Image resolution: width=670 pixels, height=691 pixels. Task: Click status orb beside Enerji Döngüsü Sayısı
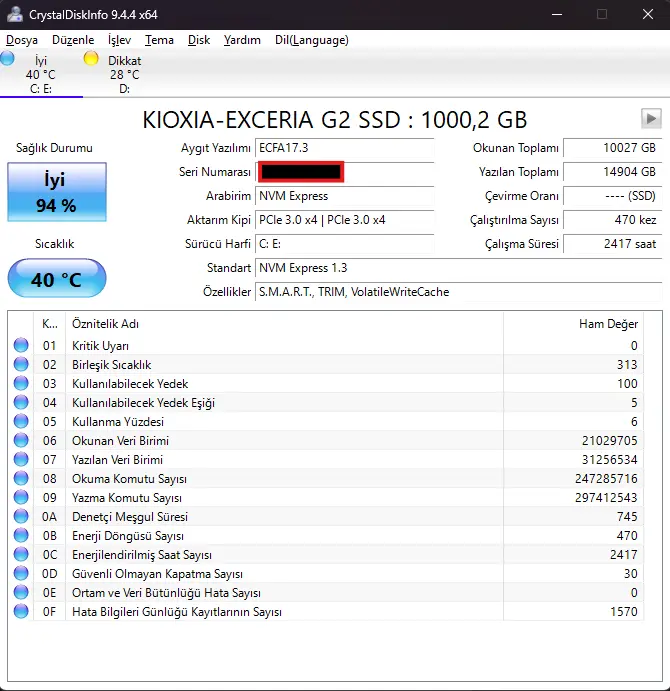click(21, 535)
